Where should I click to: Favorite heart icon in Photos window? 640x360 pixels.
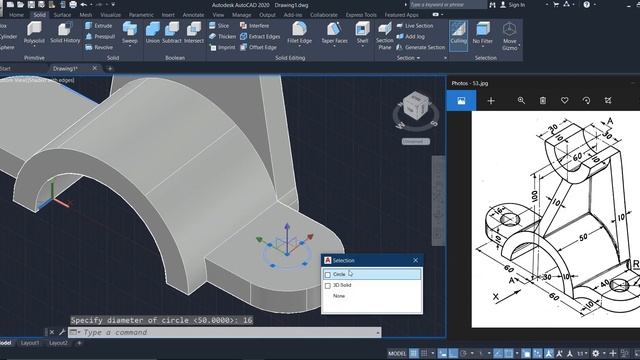click(x=564, y=100)
